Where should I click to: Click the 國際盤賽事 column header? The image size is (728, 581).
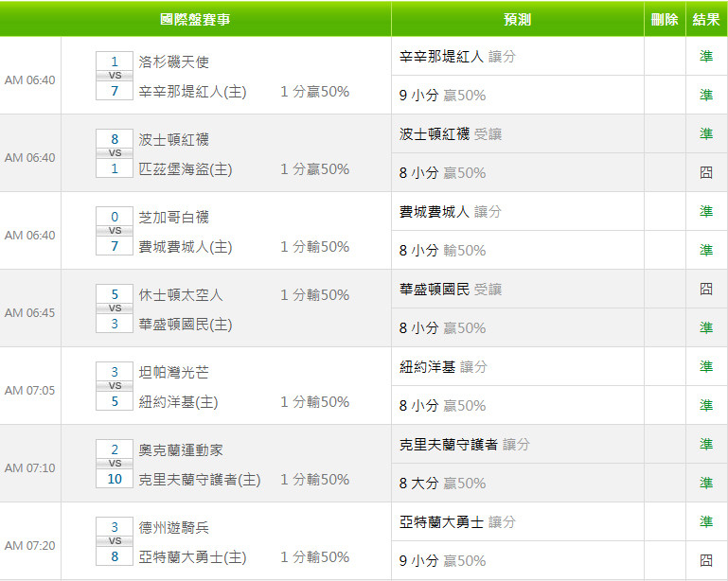pos(195,19)
